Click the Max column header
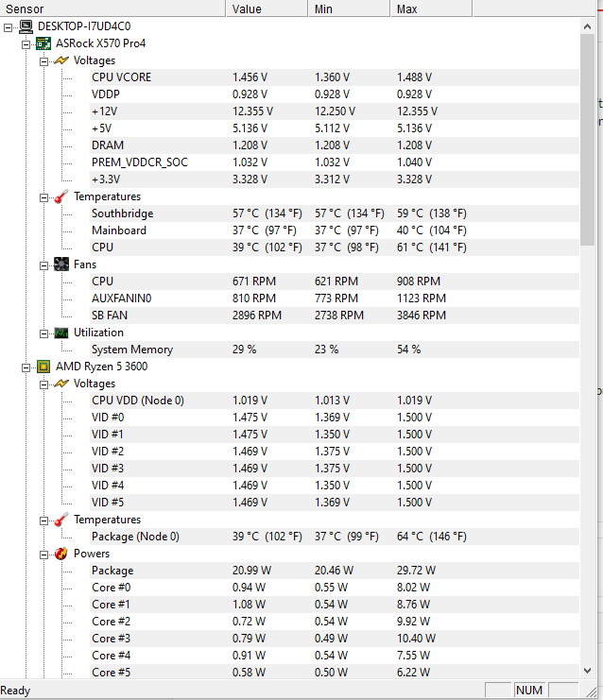Viewport: 603px width, 700px height. tap(432, 9)
